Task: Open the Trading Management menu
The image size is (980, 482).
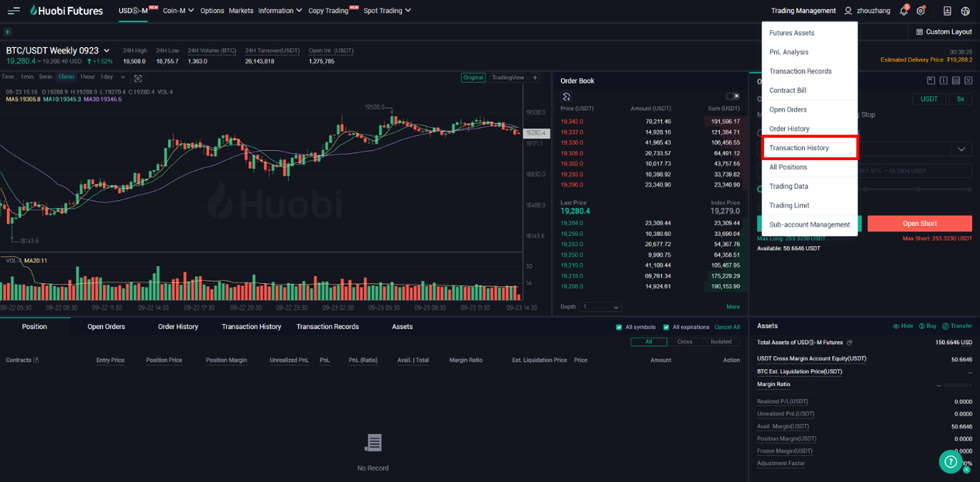Action: (x=804, y=11)
